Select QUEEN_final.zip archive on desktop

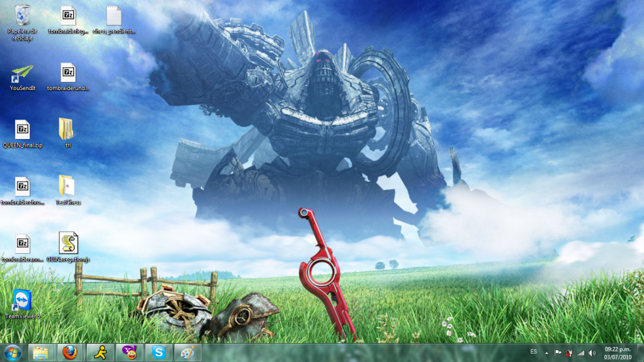pyautogui.click(x=22, y=130)
